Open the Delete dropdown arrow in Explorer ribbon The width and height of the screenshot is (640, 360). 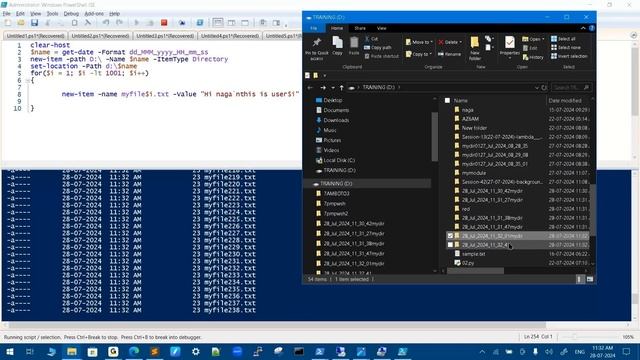pyautogui.click(x=461, y=42)
